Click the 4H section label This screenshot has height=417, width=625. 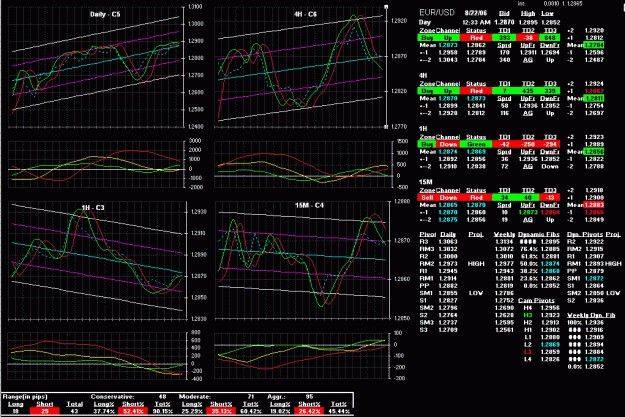pyautogui.click(x=423, y=75)
